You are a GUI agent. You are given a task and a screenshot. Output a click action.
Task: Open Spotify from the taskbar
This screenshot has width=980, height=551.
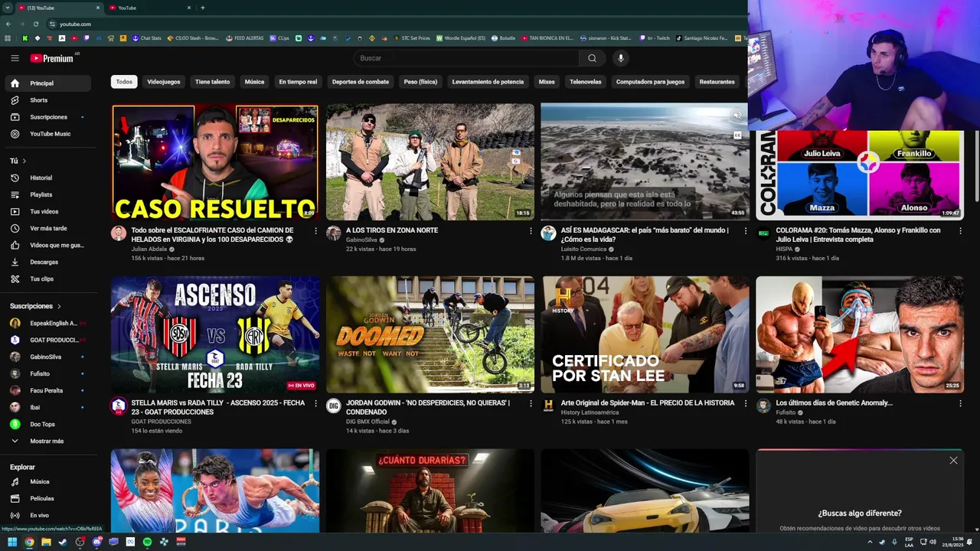(x=147, y=542)
